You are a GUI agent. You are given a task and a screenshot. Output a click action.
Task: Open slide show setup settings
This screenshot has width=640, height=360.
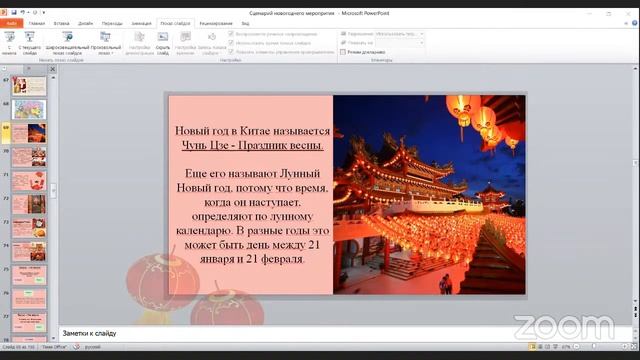point(139,42)
